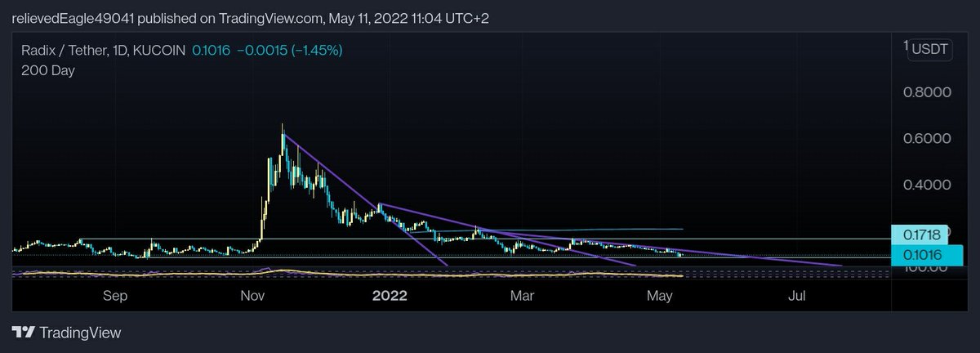Open the USDT currency selector
The width and height of the screenshot is (980, 353).
click(930, 49)
